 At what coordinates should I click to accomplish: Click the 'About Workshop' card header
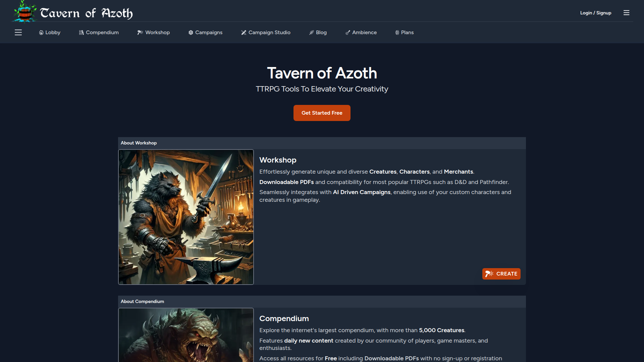[x=322, y=143]
